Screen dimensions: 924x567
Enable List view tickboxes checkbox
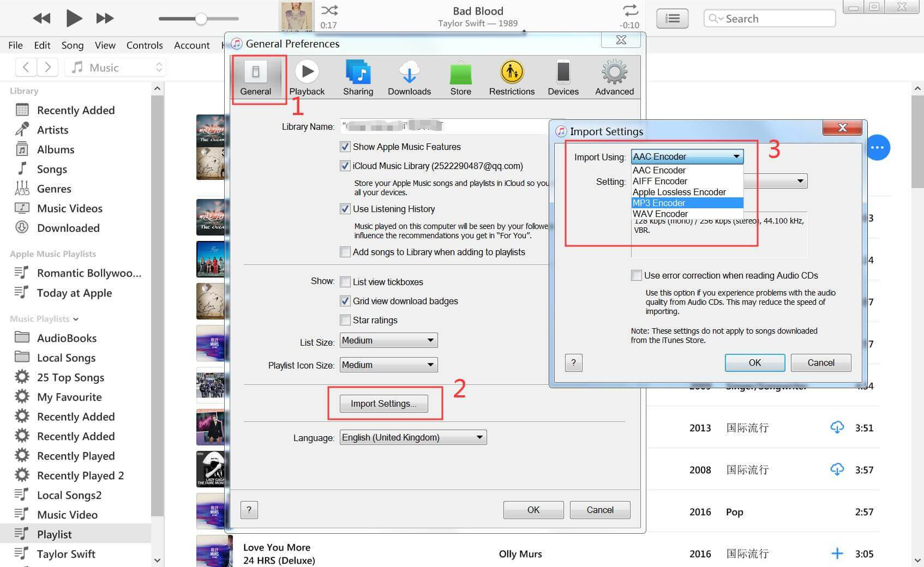click(345, 282)
